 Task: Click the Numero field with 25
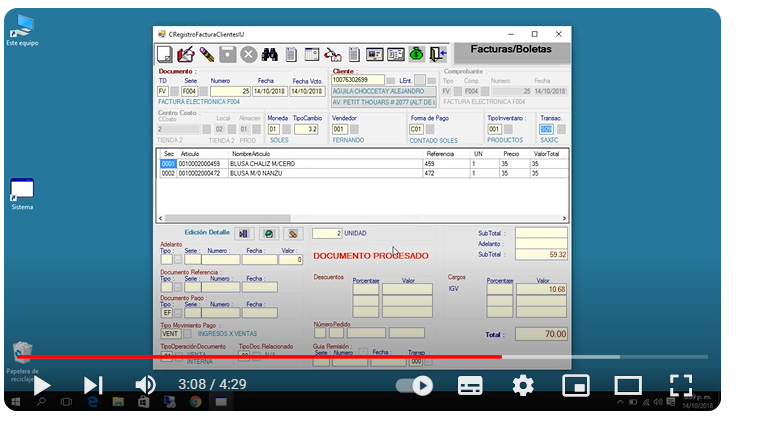230,92
